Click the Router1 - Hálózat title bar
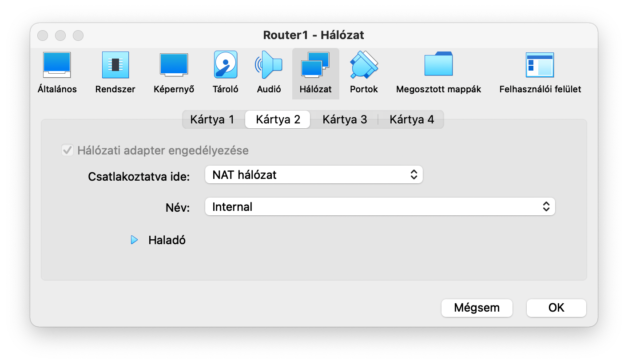Viewport: 628px width, 364px height. pos(314,35)
